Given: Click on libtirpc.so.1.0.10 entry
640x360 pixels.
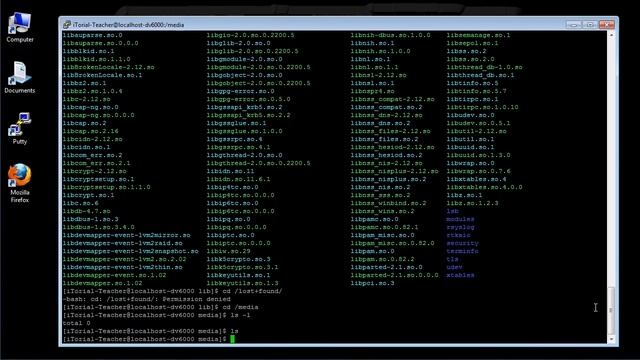Looking at the screenshot, I should (482, 107).
